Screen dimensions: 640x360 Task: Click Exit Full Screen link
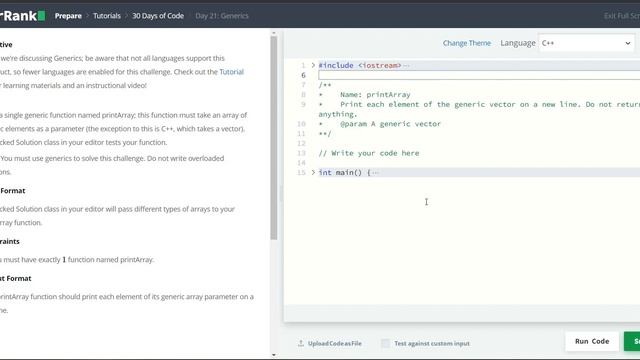point(622,16)
